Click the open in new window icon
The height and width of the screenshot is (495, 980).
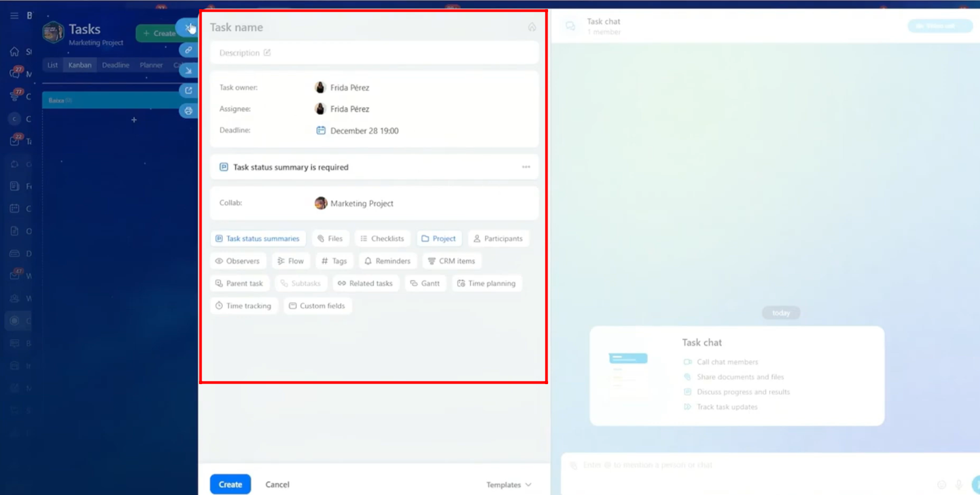coord(188,91)
